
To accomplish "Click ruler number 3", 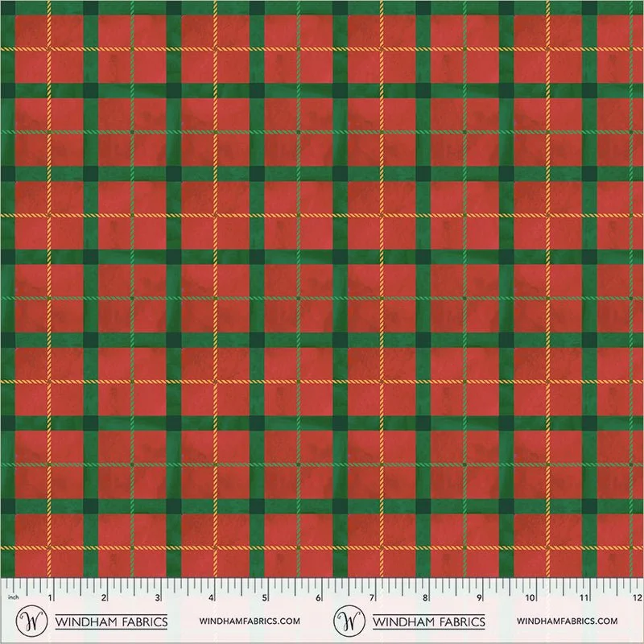I will point(157,597).
